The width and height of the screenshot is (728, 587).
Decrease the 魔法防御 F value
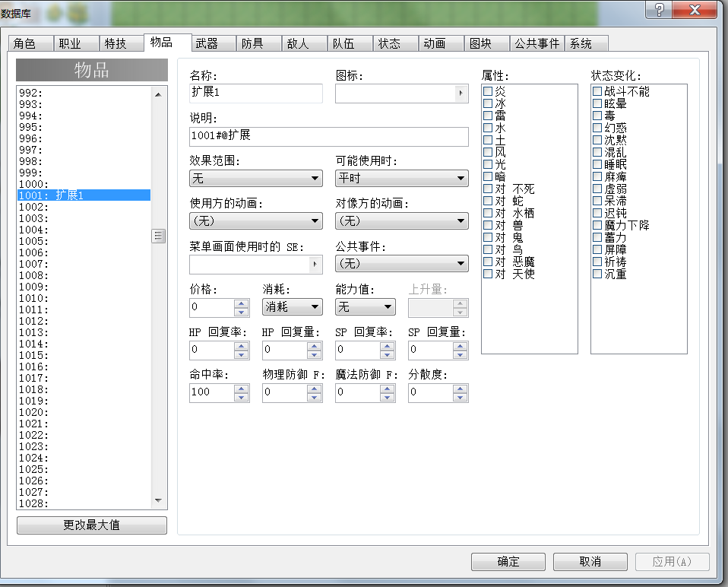click(387, 397)
